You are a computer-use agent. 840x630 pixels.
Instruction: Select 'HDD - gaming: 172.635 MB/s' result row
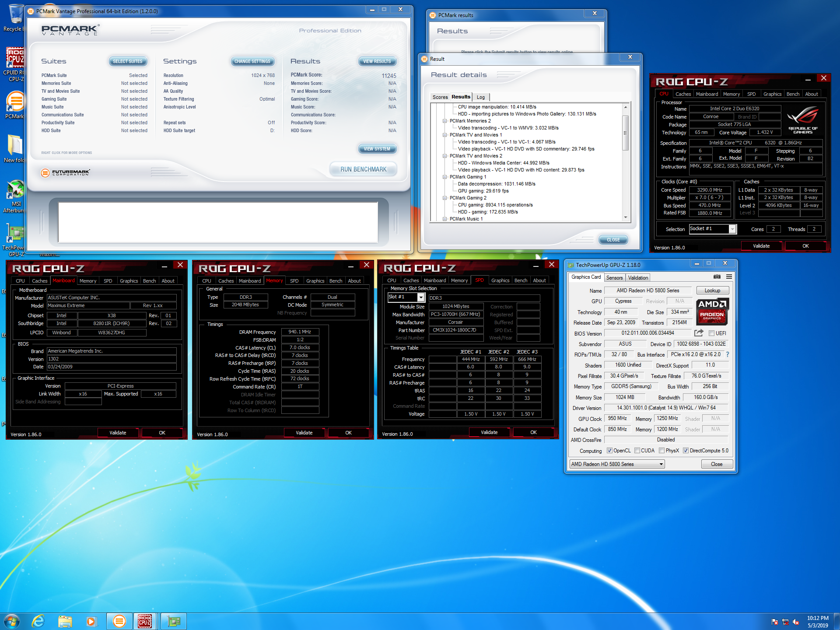[x=488, y=212]
